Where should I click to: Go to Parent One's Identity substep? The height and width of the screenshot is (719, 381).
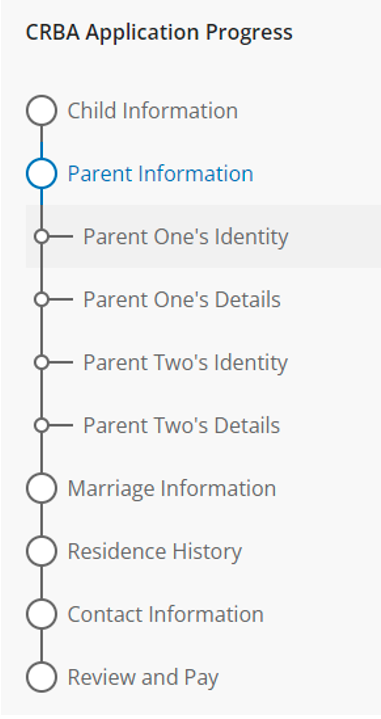point(186,237)
